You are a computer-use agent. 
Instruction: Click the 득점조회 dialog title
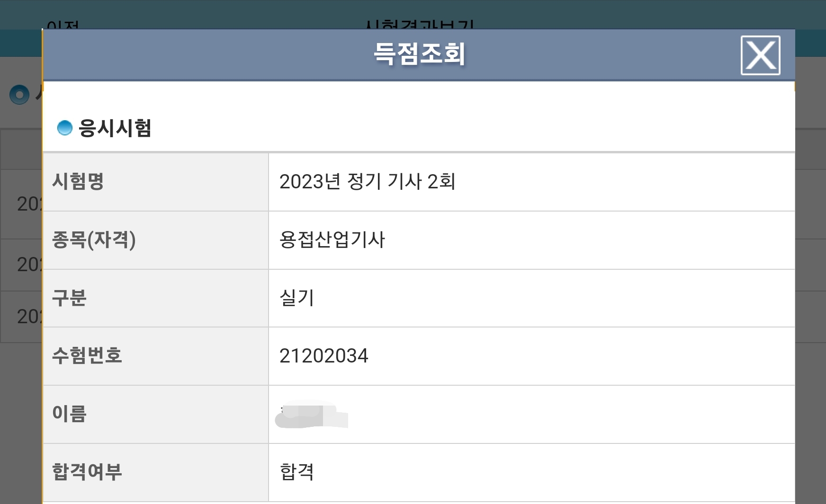click(419, 54)
